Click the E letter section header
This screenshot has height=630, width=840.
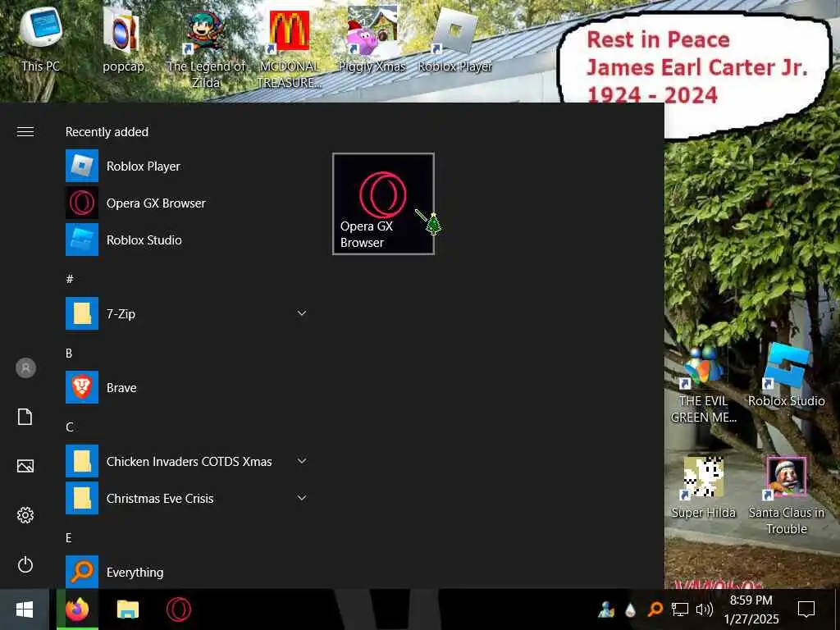(69, 538)
